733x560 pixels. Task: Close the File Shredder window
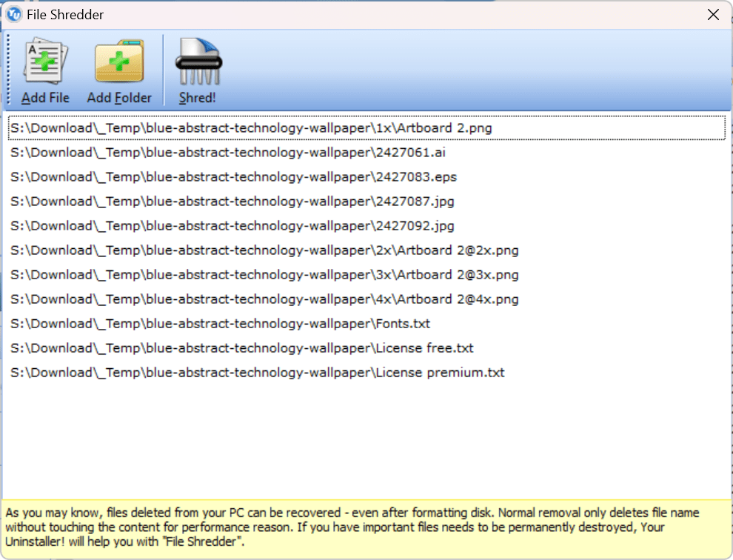pos(713,15)
